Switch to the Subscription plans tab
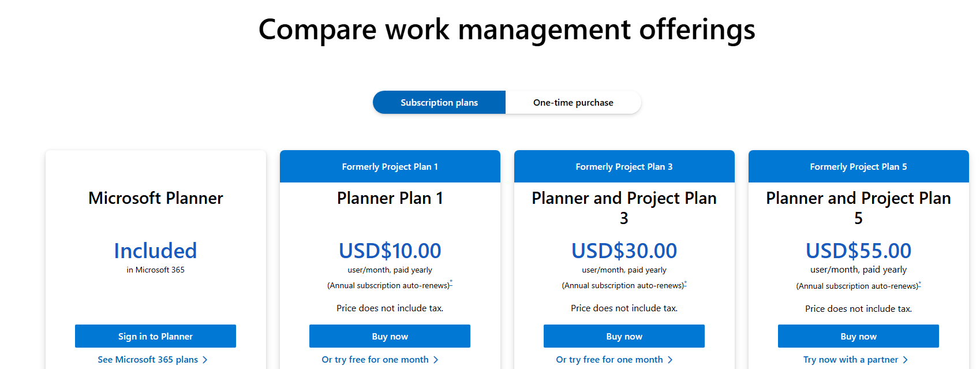The image size is (980, 369). pos(439,102)
